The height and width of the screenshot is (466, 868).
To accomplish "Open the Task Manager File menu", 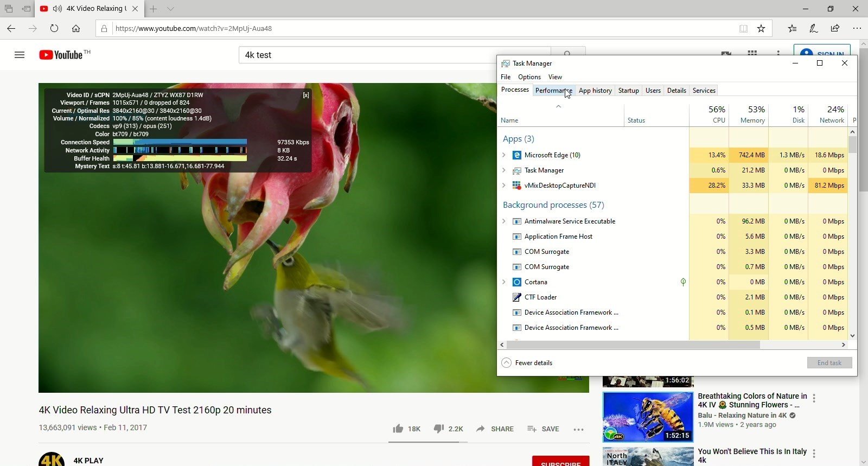I will pos(506,77).
